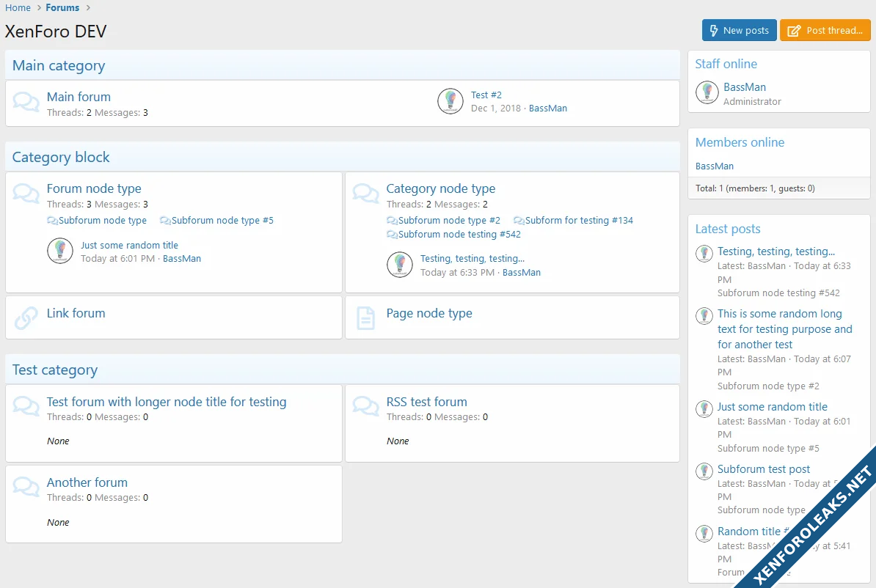The height and width of the screenshot is (588, 876).
Task: Click BassMan's avatar under Staff online
Action: (707, 92)
